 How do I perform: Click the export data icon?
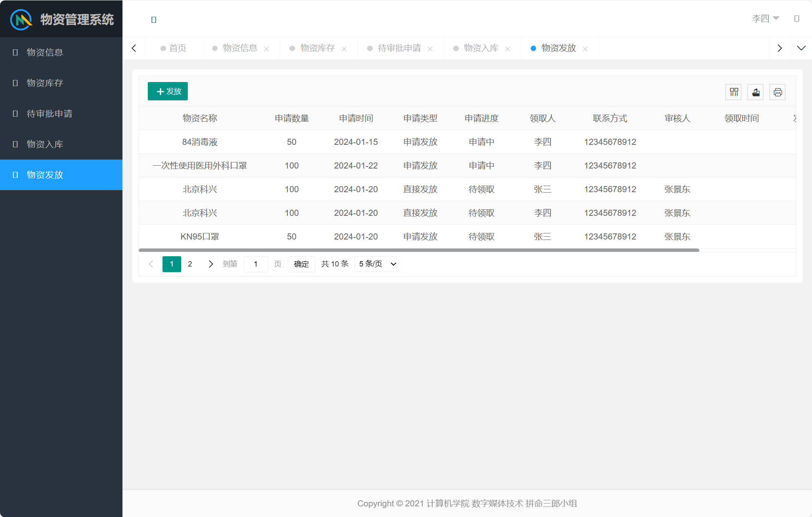(x=755, y=92)
